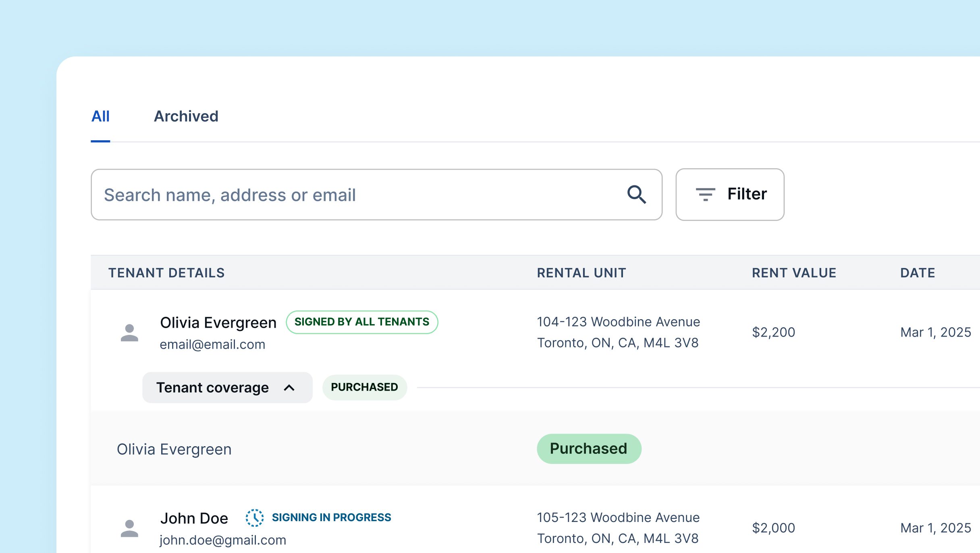
Task: Click the filter lines icon
Action: point(705,194)
